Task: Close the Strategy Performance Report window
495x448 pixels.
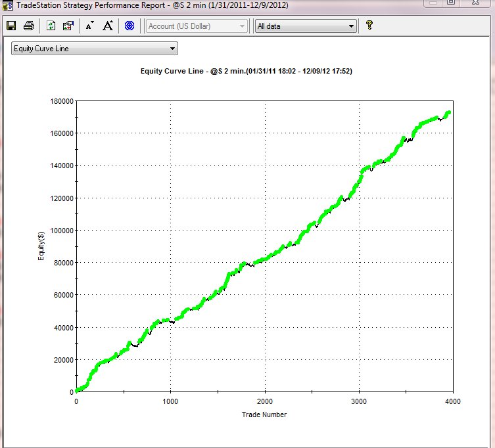Action: point(479,3)
